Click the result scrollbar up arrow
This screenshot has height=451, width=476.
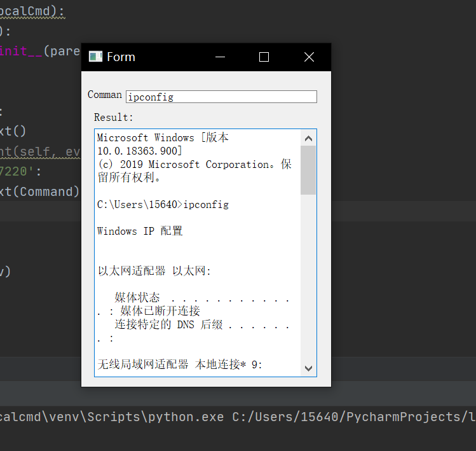tap(308, 139)
